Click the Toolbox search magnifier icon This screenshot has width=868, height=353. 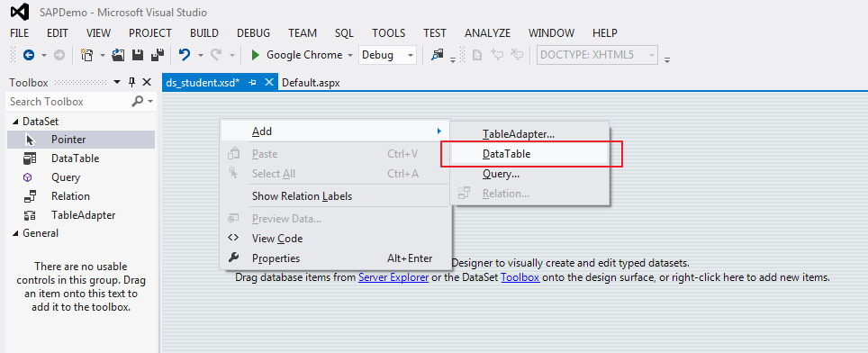(137, 101)
